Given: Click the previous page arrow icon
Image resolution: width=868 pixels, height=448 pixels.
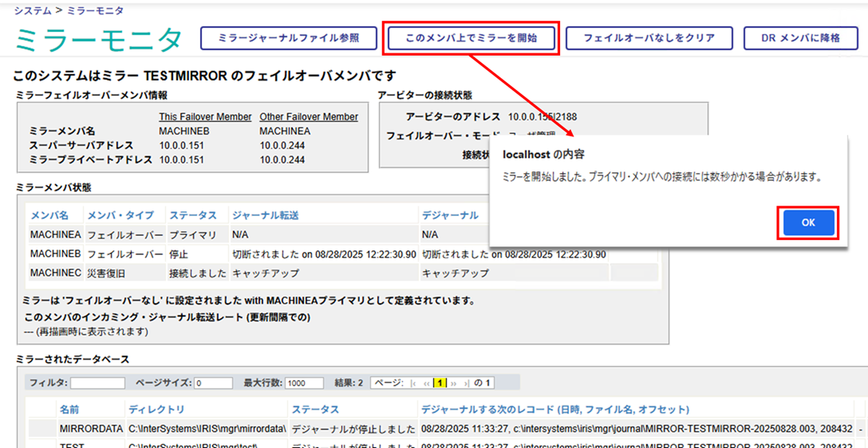Looking at the screenshot, I should (x=426, y=383).
